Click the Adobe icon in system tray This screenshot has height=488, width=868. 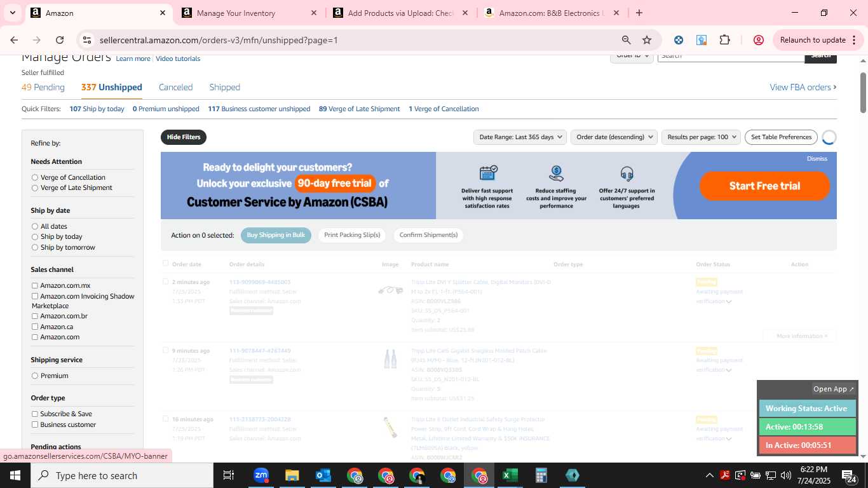pos(725,475)
